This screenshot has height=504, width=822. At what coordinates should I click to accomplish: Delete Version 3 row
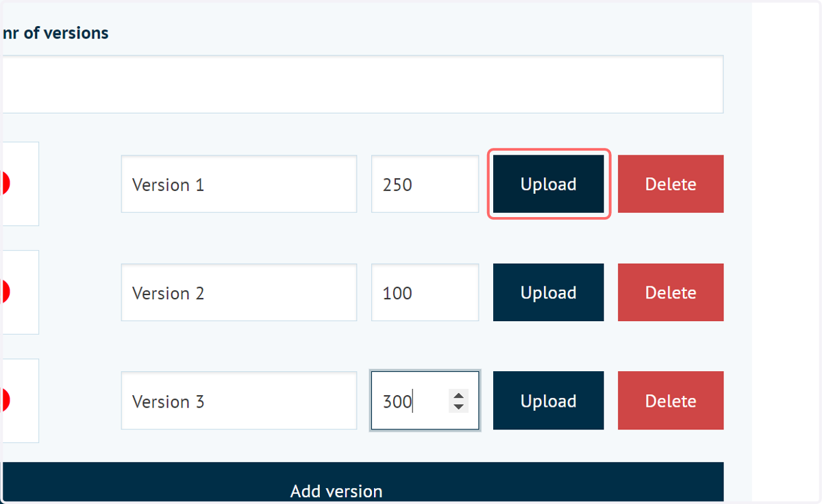(671, 401)
